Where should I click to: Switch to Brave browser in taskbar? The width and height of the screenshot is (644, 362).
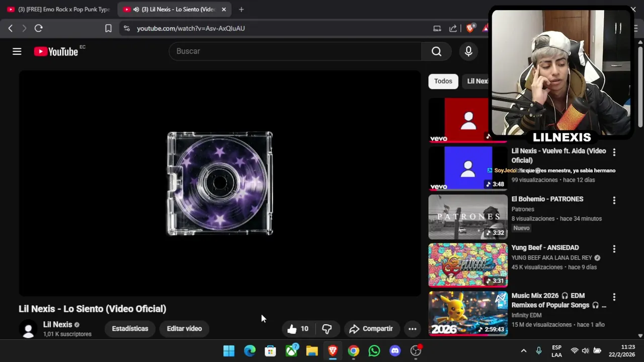(x=333, y=351)
